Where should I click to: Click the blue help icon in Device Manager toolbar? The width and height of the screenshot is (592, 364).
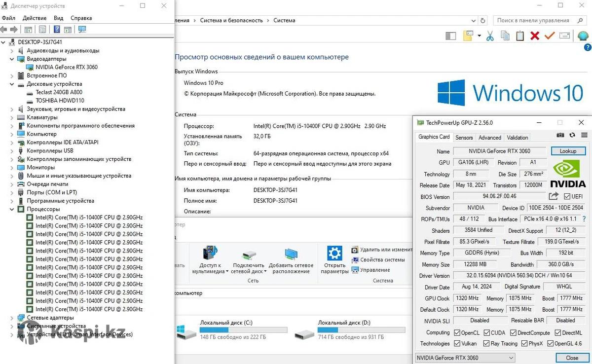[x=57, y=30]
